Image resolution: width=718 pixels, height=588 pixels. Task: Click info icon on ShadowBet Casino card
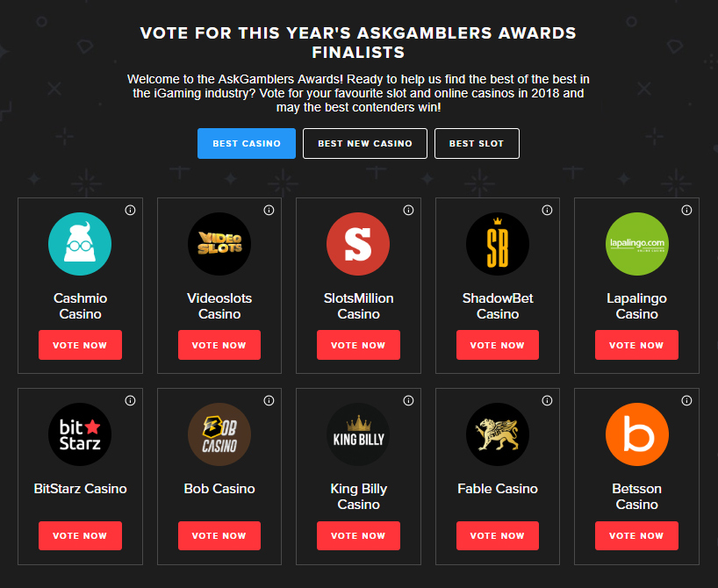[x=547, y=211]
